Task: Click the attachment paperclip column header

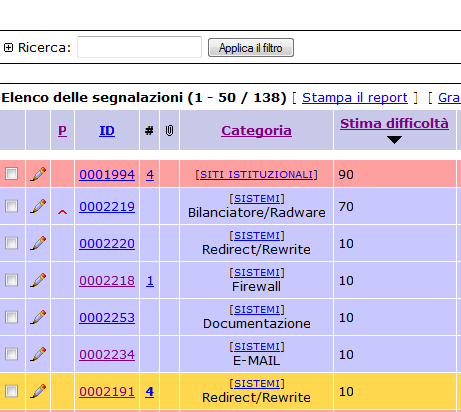Action: click(169, 130)
